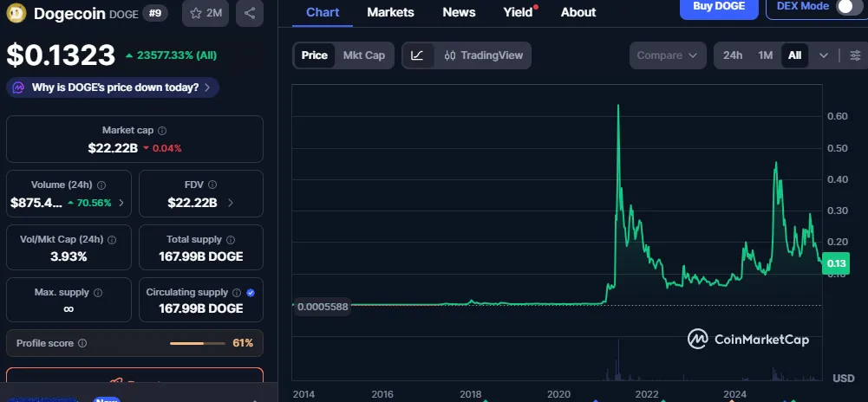
Task: Select the Mkt Cap chart toggle
Action: 363,55
